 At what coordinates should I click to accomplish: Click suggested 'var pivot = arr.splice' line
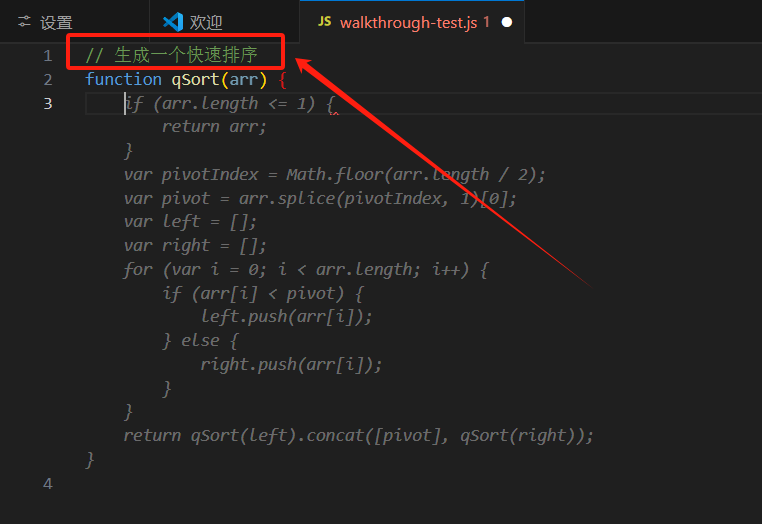320,198
